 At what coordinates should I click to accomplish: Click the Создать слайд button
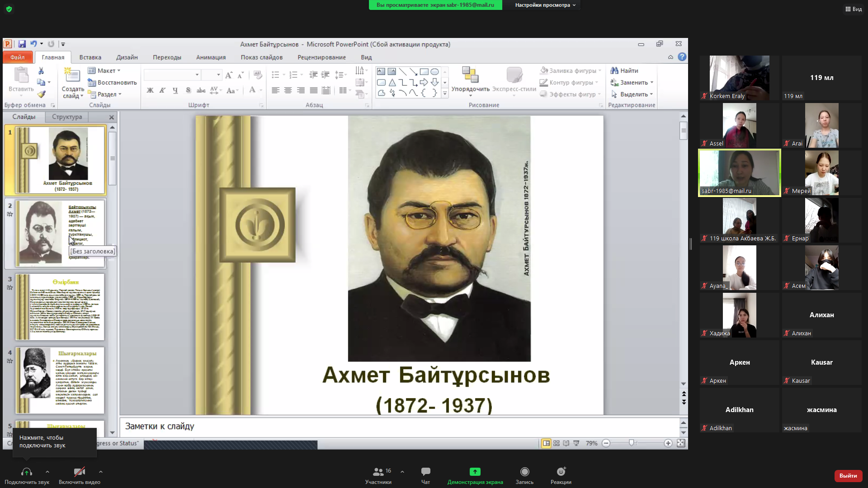click(x=72, y=77)
